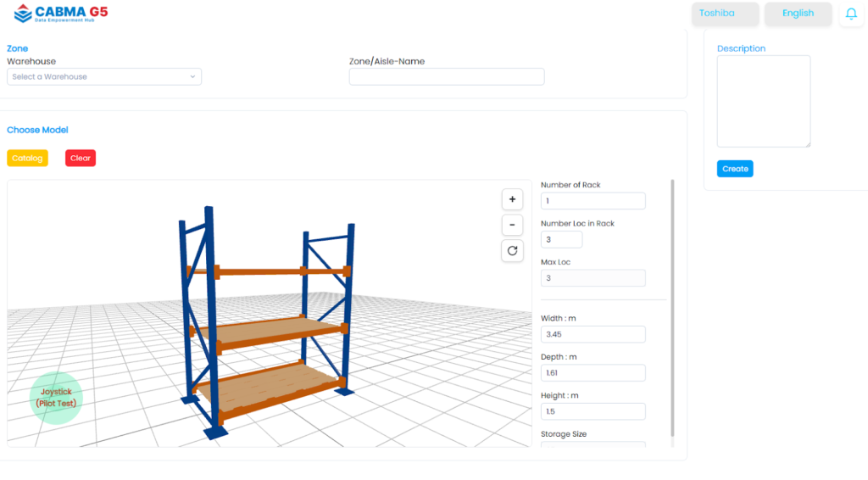Click the rack properties panel scrollbar
Viewport: 868px width, 480px height.
[673, 305]
